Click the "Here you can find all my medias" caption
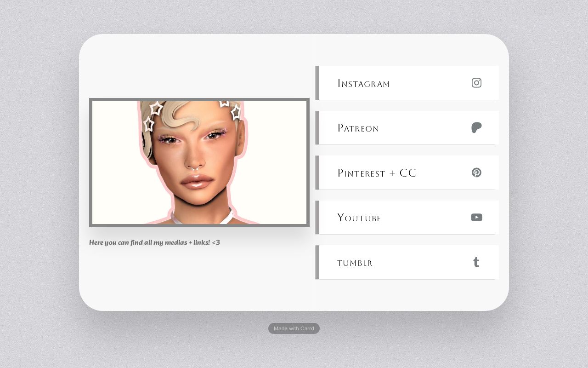This screenshot has width=588, height=368. click(154, 242)
